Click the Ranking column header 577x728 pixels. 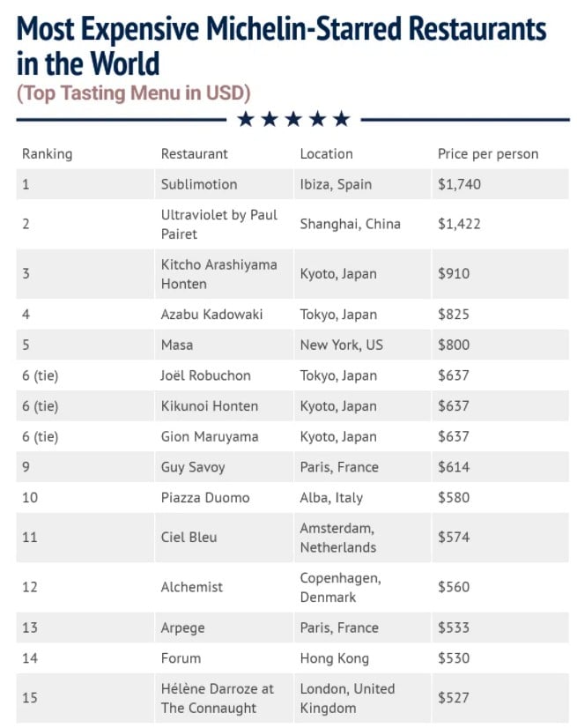[x=47, y=153]
